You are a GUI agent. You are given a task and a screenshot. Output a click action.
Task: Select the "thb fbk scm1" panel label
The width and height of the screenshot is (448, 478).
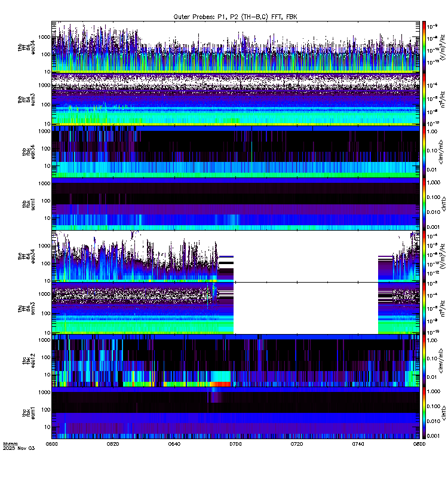(x=29, y=204)
